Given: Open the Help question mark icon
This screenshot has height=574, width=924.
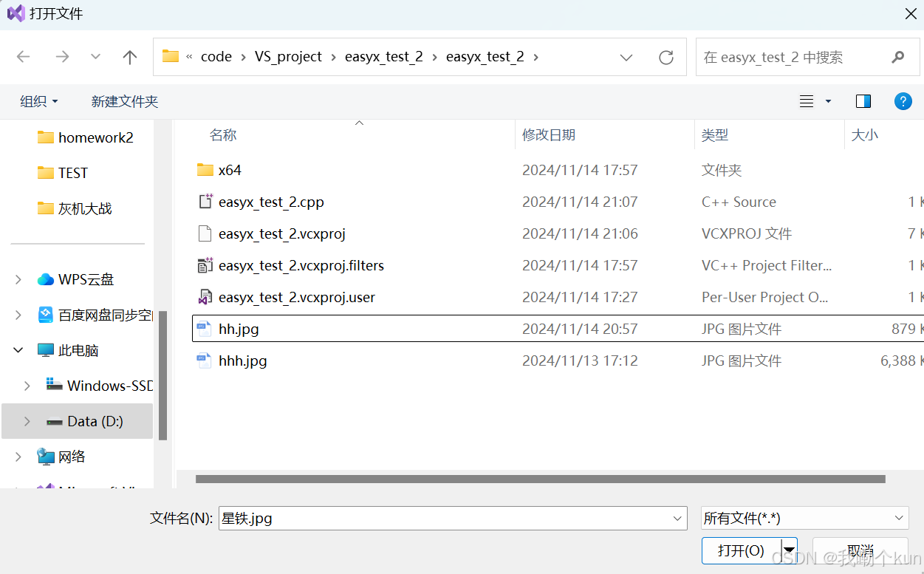Looking at the screenshot, I should (903, 101).
